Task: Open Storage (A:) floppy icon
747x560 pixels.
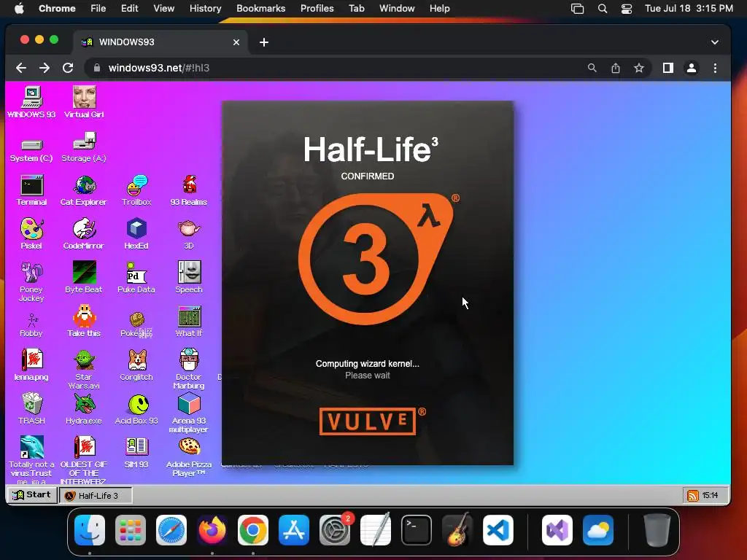Action: pos(84,147)
